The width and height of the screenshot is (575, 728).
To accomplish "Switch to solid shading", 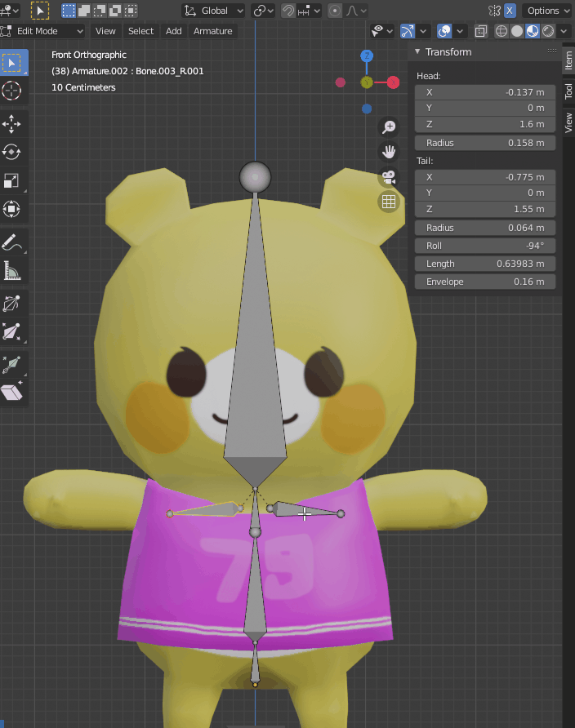I will pos(516,31).
